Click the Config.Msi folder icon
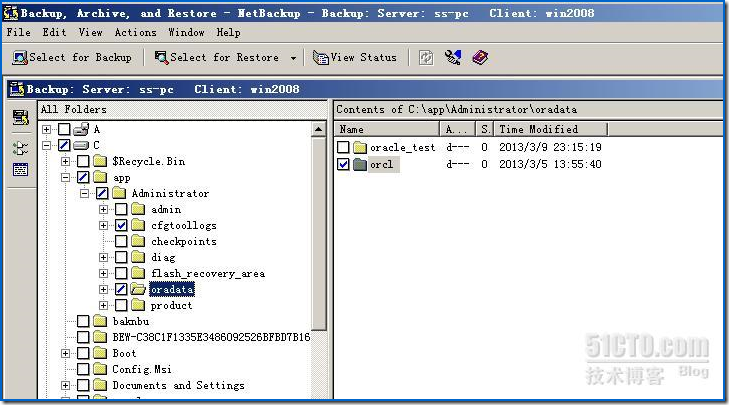 100,369
